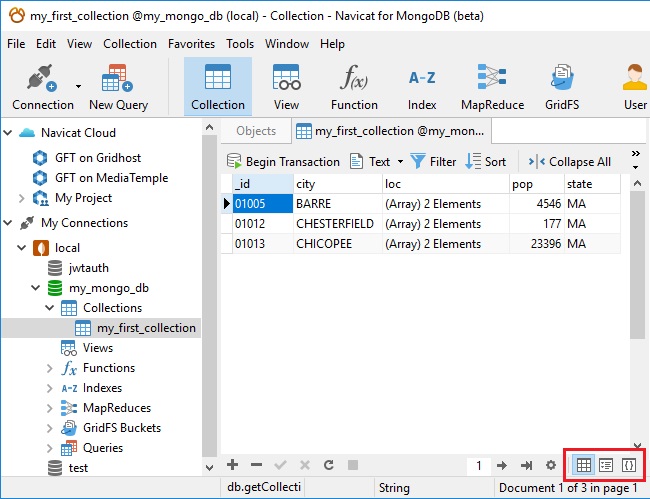Open the View menu
The height and width of the screenshot is (499, 650).
pyautogui.click(x=79, y=44)
